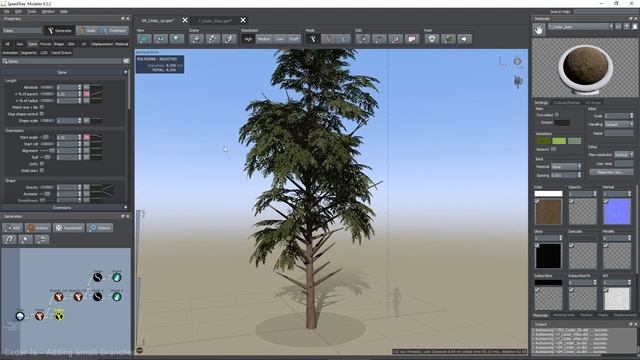Image resolution: width=640 pixels, height=360 pixels.
Task: Click the Randomize button
Action: 69,228
